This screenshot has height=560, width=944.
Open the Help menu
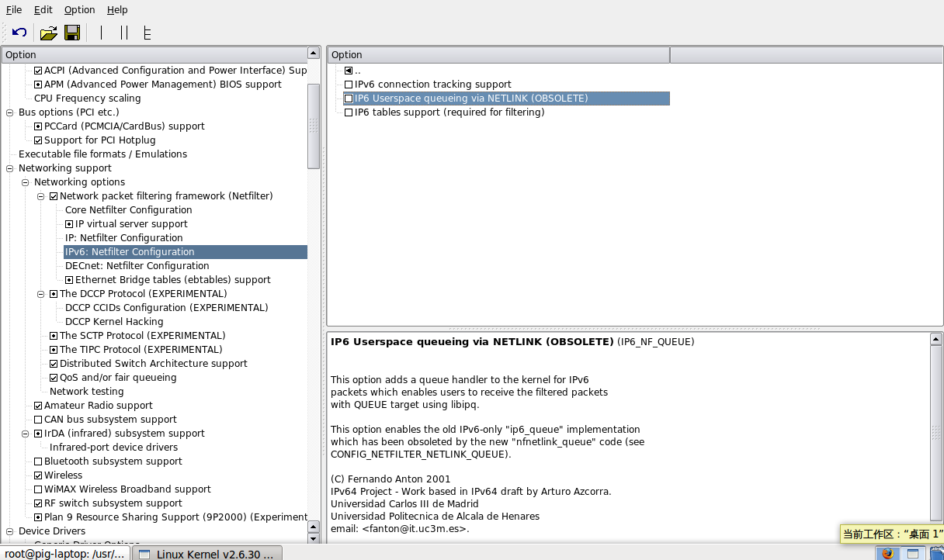point(117,10)
